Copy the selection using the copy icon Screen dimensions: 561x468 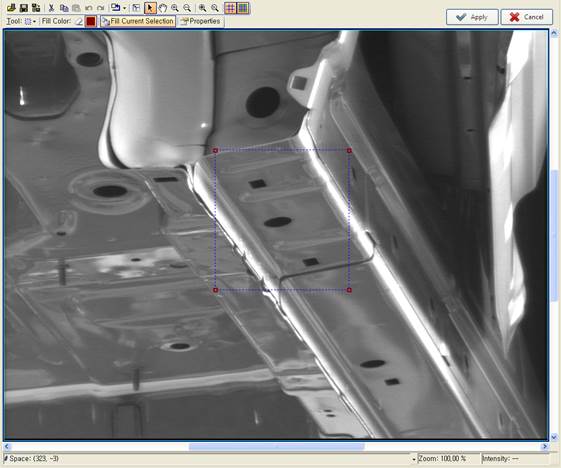tap(64, 8)
